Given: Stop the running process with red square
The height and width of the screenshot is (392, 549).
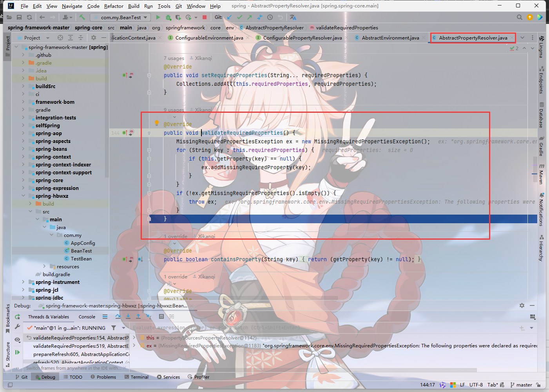Looking at the screenshot, I should click(x=205, y=17).
